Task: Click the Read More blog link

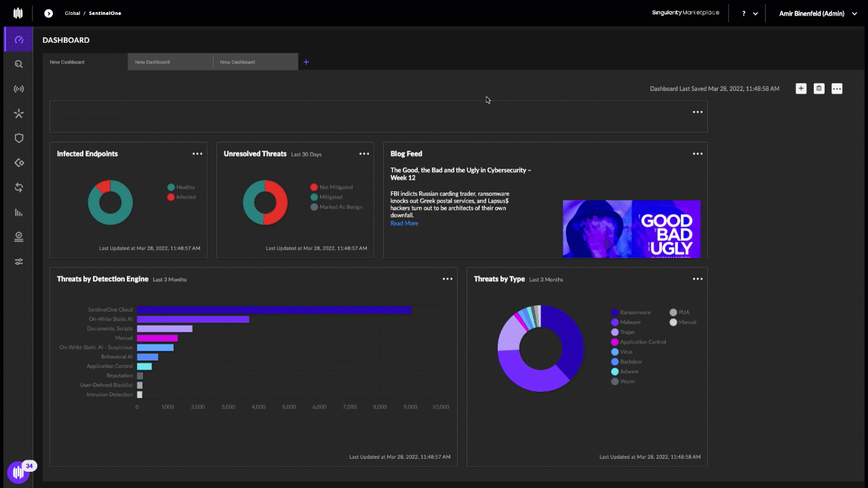Action: [404, 224]
